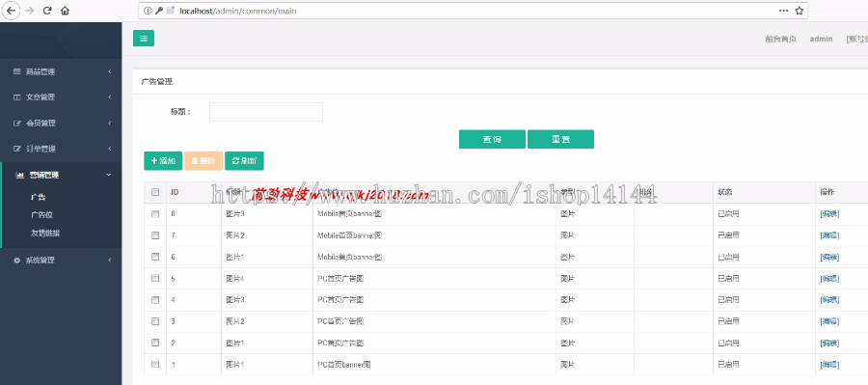Check the box for row ID 2
Viewport: 868px width, 385px height.
(155, 343)
